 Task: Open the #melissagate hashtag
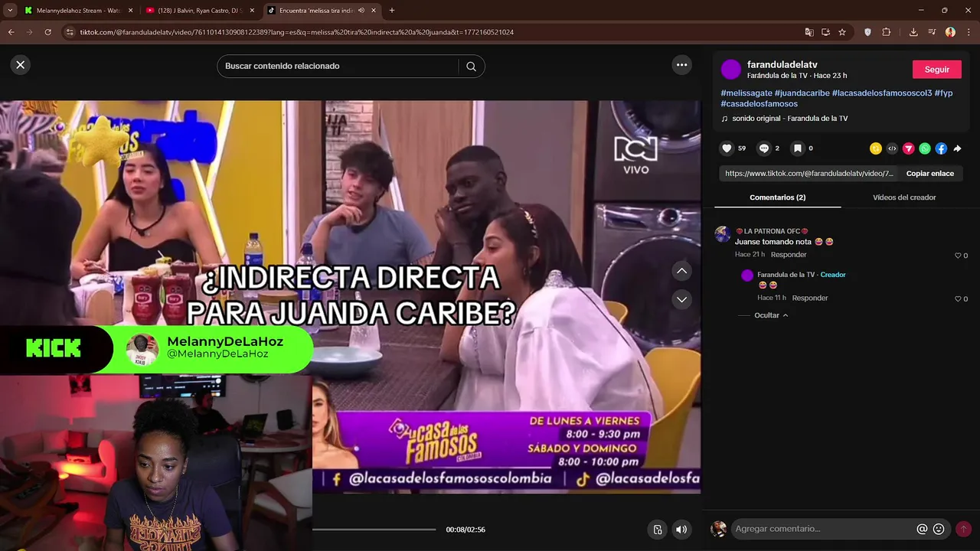746,93
